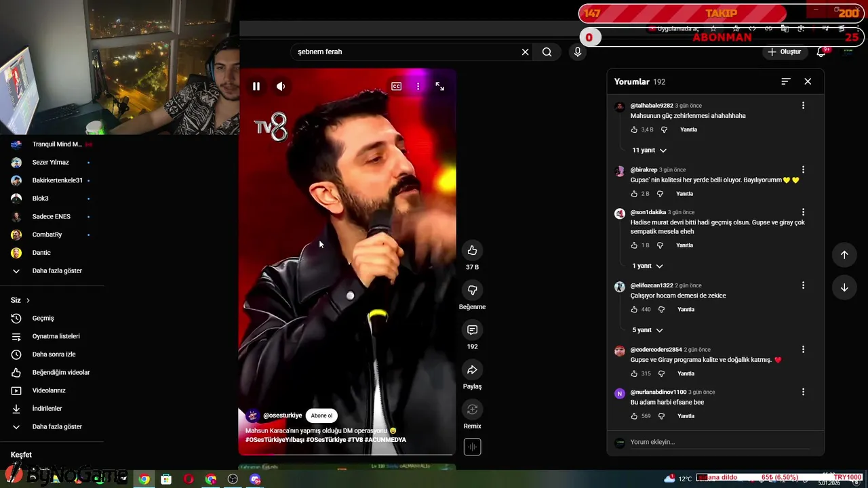The image size is (868, 488).
Task: Open options for @elifozcan1322 comment
Action: click(803, 286)
